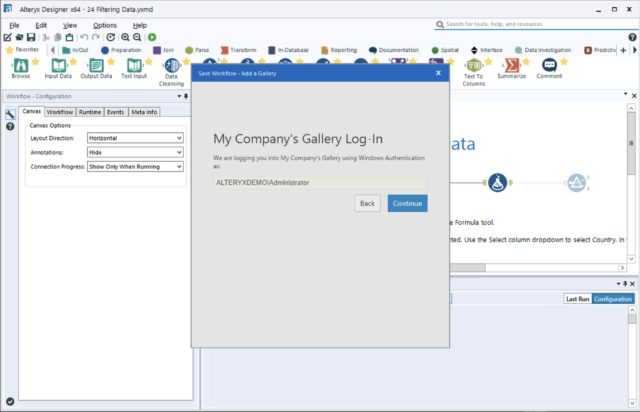Run the workflow with green play icon
Screen dimensions: 640x412
(x=152, y=37)
